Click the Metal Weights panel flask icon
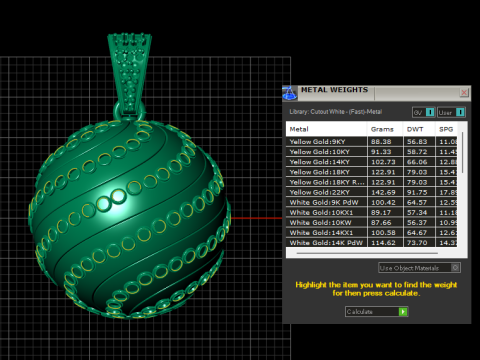This screenshot has width=480, height=360. pyautogui.click(x=290, y=93)
